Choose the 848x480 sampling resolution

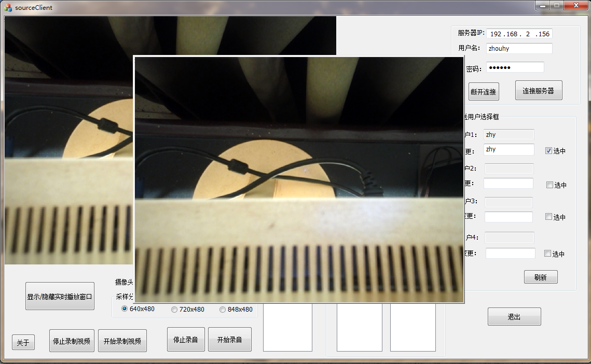(223, 310)
